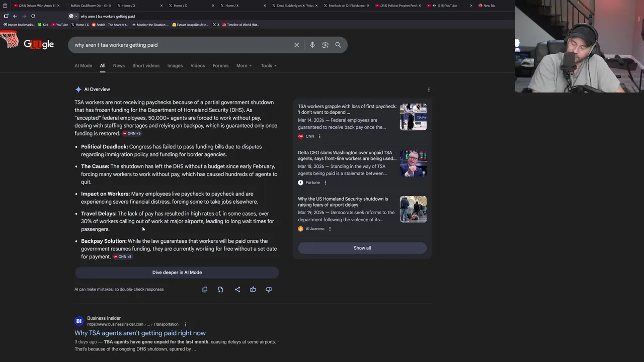Open 'Why TSA agents aren't getting paid' result
Viewport: 644px width, 362px height.
[140, 333]
